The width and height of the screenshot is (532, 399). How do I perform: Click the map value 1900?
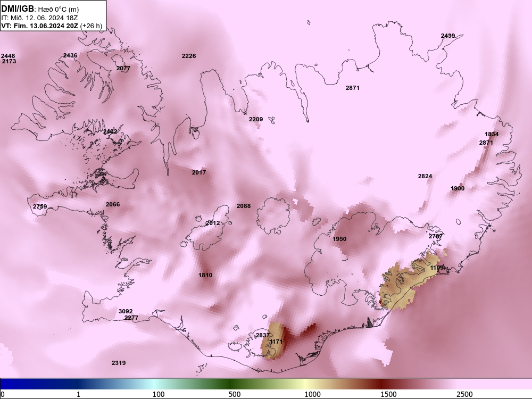tap(458, 188)
